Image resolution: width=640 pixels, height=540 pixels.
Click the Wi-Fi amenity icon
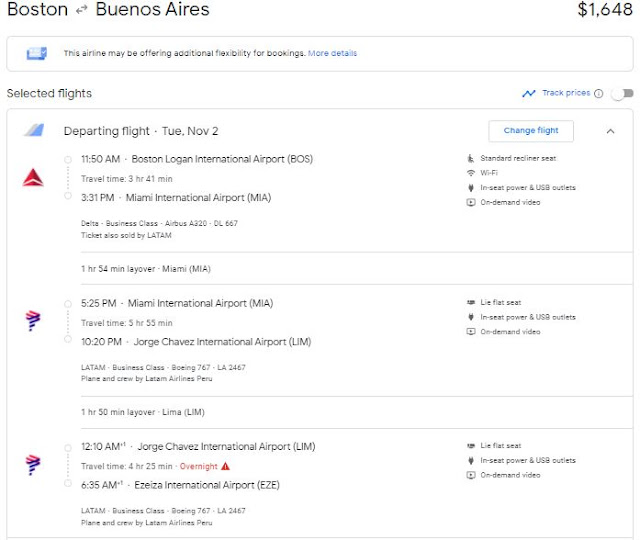[x=471, y=173]
